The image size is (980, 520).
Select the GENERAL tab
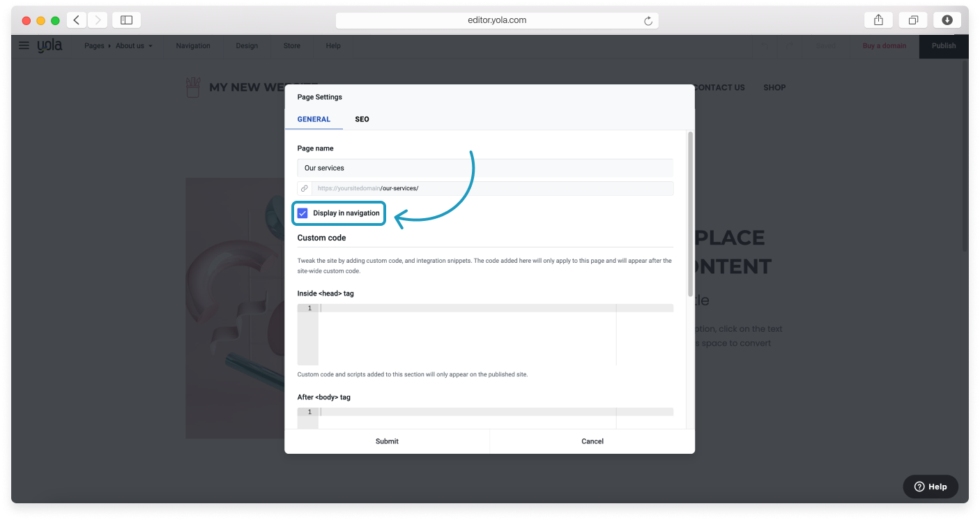click(x=314, y=119)
